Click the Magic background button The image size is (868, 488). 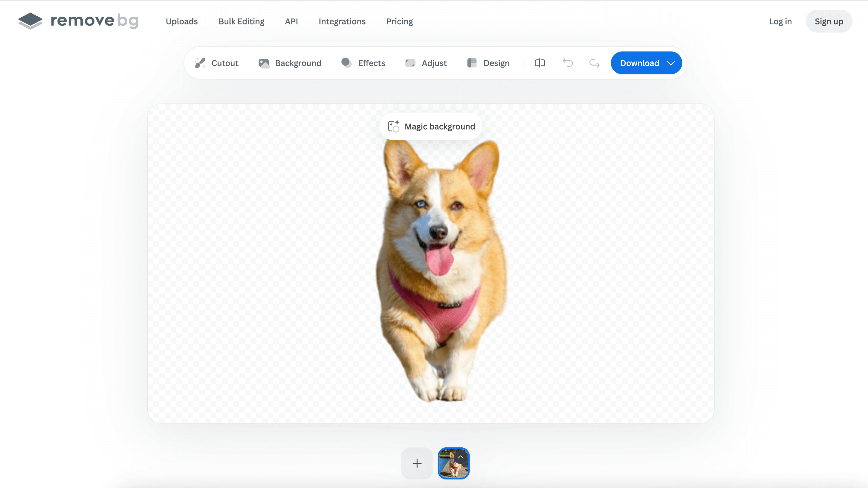[431, 127]
